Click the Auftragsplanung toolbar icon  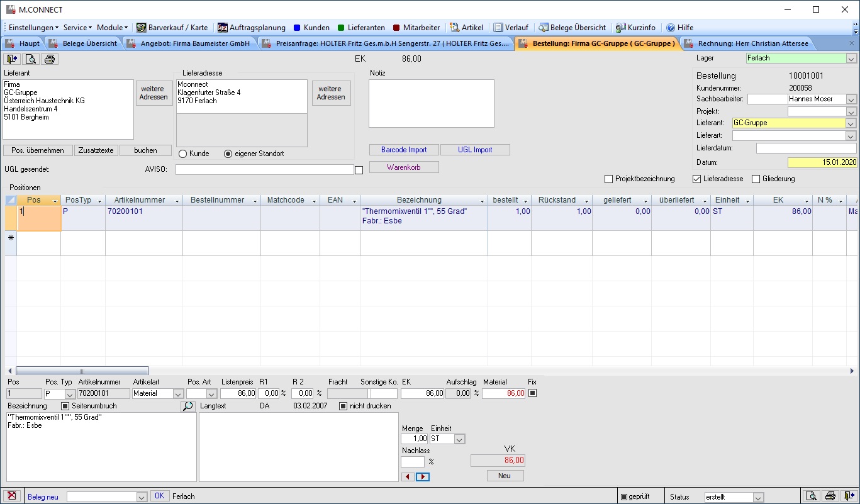[223, 28]
